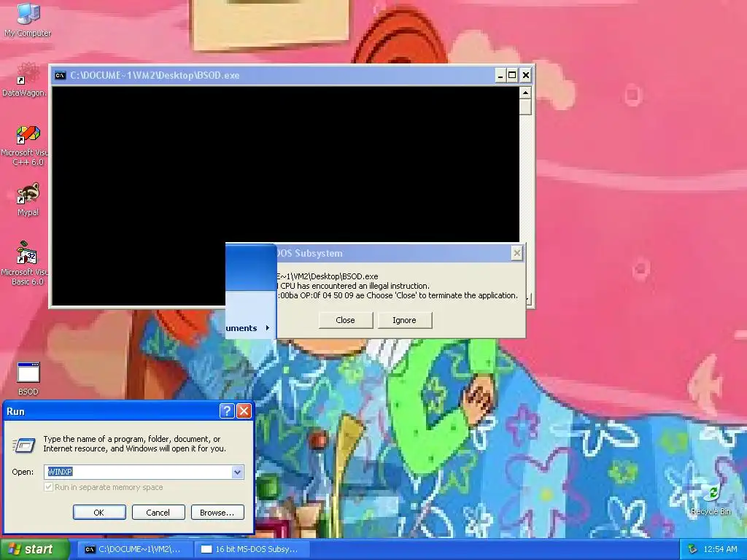The height and width of the screenshot is (560, 747).
Task: Close the Run dialog with the red X
Action: 244,411
